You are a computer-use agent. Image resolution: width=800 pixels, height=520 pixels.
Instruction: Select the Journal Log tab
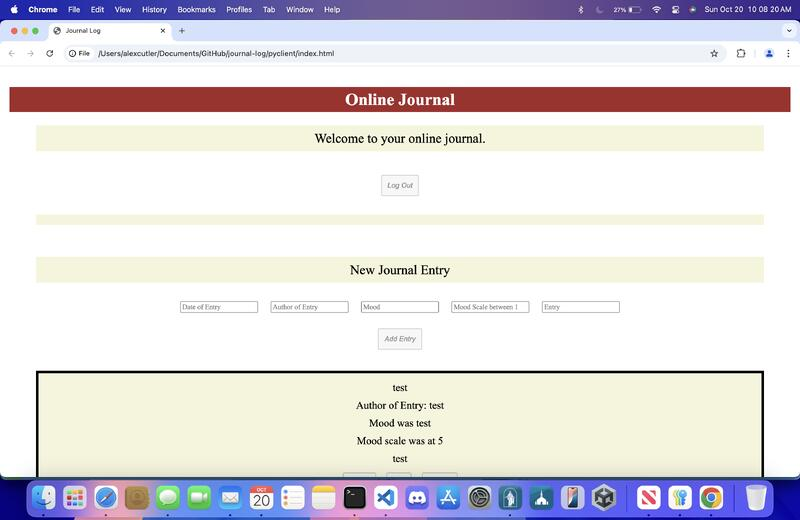110,31
